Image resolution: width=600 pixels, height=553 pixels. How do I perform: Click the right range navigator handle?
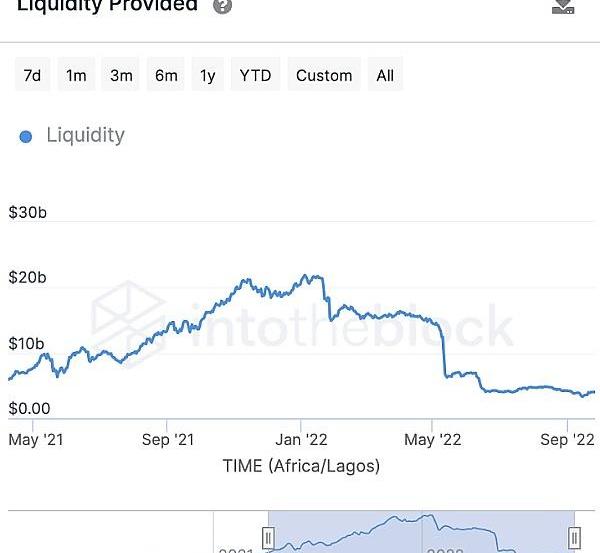coord(575,538)
